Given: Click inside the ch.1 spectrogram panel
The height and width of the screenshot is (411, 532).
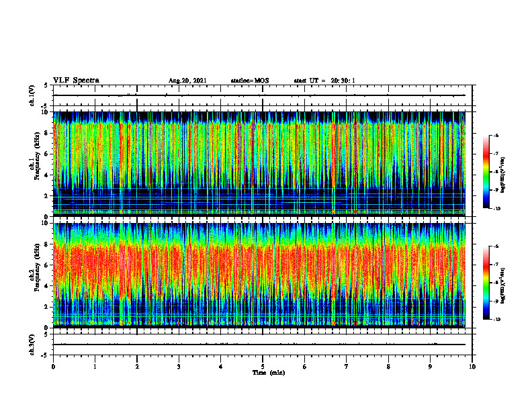Looking at the screenshot, I should point(259,164).
